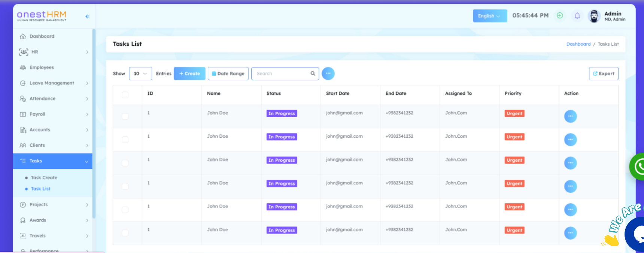Check the second row checkbox
Image resolution: width=644 pixels, height=253 pixels.
(x=125, y=140)
